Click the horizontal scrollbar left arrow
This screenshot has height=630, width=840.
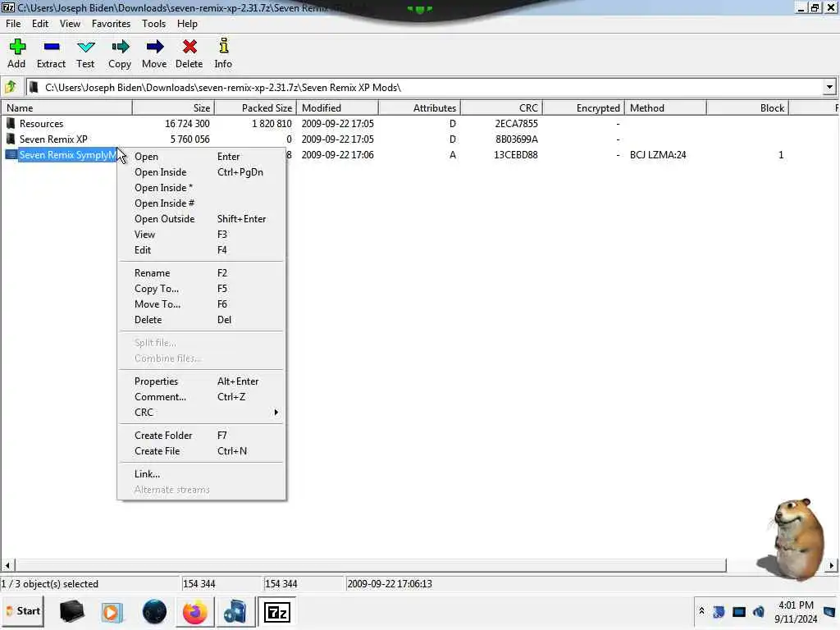[x=7, y=564]
